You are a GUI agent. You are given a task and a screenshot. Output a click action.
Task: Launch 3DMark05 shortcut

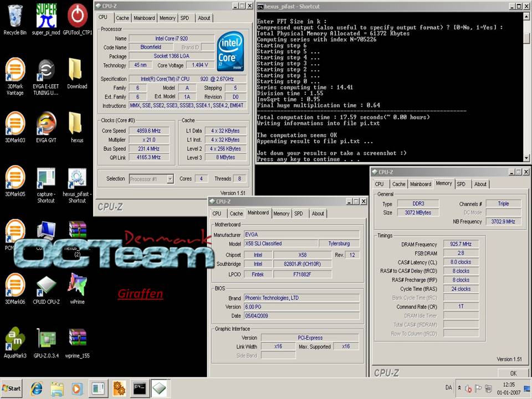pos(15,181)
